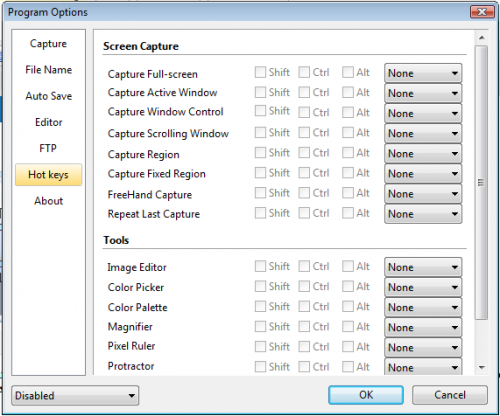This screenshot has width=500, height=416.
Task: Enable Shift for Capture Full-screen hotkey
Action: pyautogui.click(x=260, y=72)
